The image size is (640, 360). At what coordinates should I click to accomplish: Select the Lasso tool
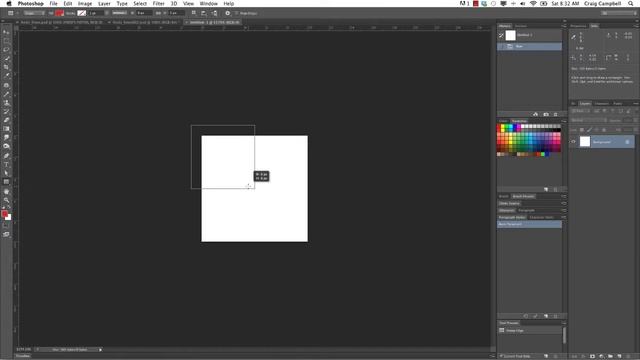[x=6, y=49]
